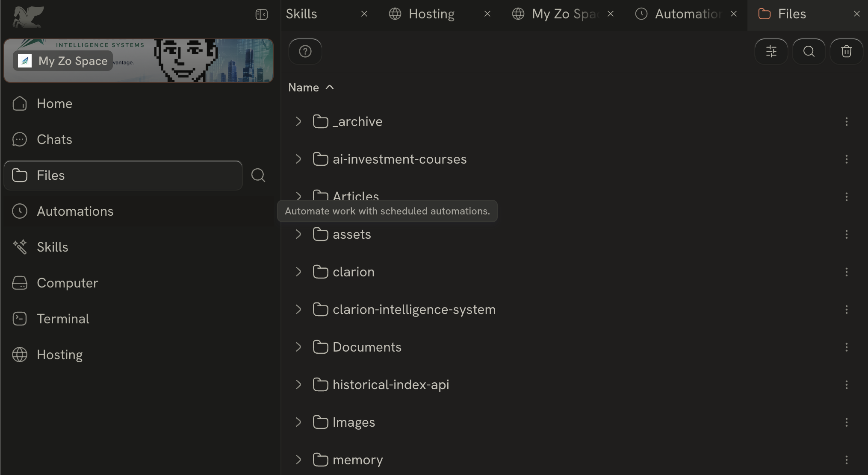The width and height of the screenshot is (868, 475).
Task: Click search icon beside Files sidebar item
Action: click(258, 175)
